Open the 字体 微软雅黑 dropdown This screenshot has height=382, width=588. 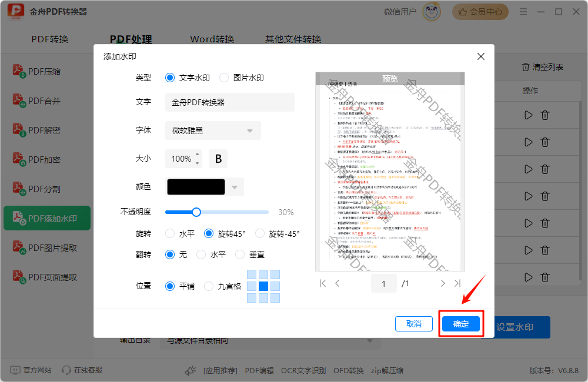(x=213, y=130)
